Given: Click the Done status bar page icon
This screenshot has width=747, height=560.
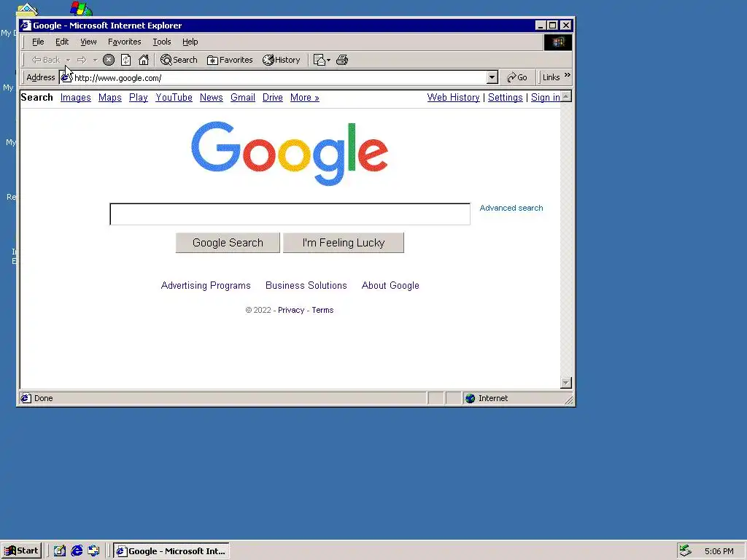Looking at the screenshot, I should point(26,398).
